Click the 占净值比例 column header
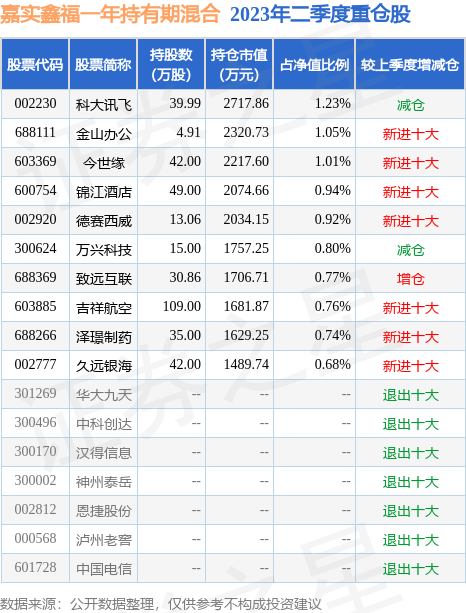 point(314,65)
